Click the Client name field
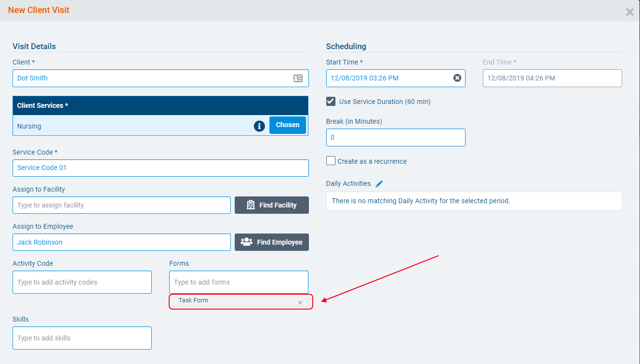Screen dimensions: 640x364 pos(149,78)
